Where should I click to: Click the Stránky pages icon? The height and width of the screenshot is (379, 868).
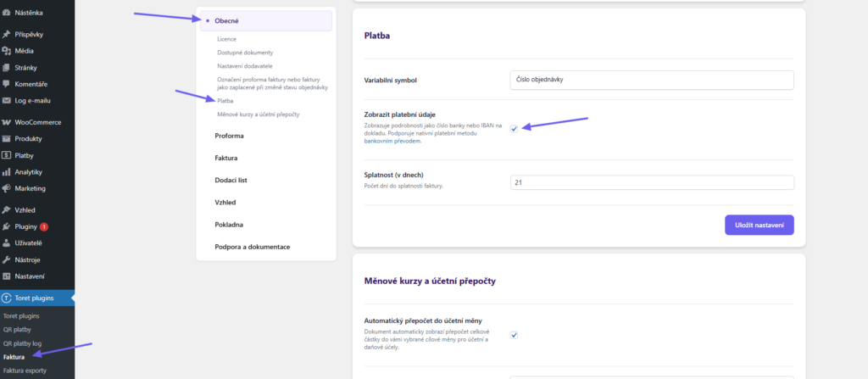coord(7,68)
